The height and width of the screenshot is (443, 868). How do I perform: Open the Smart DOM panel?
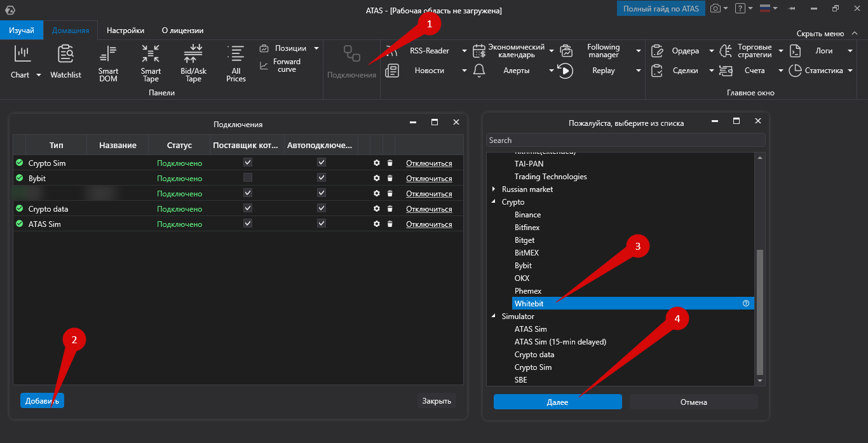[108, 63]
